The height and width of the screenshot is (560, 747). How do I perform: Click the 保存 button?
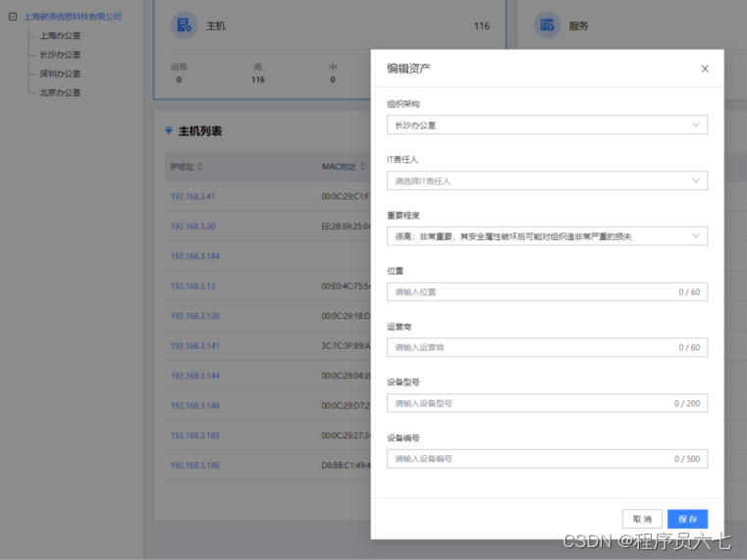click(x=687, y=519)
